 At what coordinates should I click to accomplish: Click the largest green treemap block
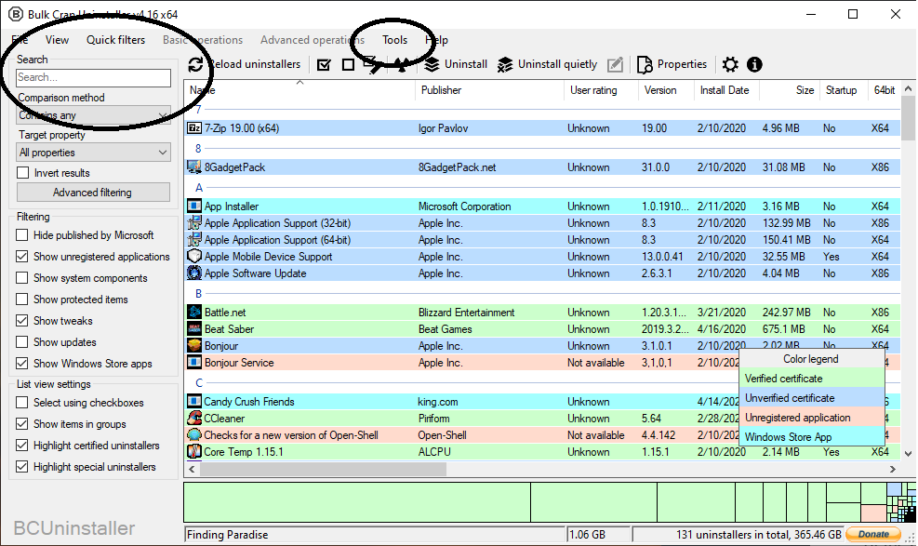[357, 502]
